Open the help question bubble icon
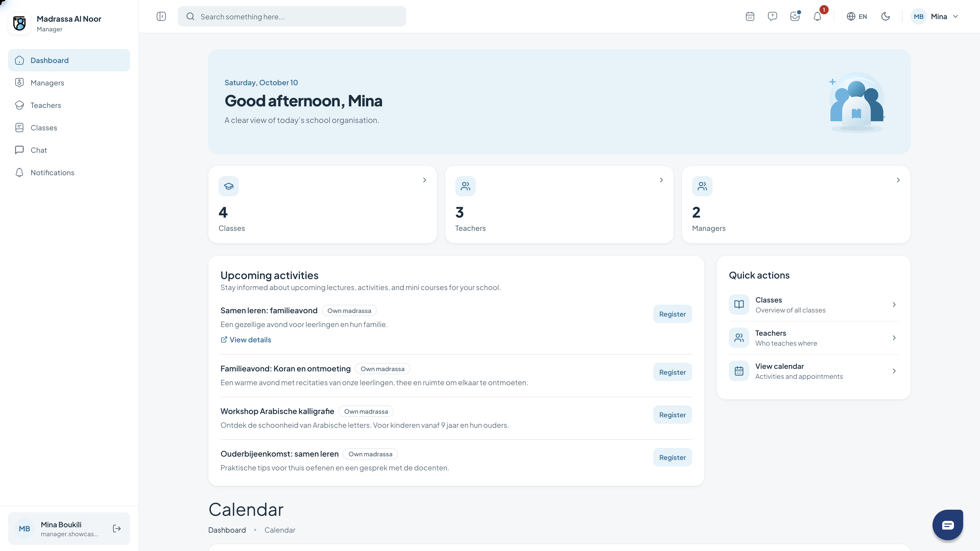Viewport: 980px width, 551px height. click(x=772, y=16)
